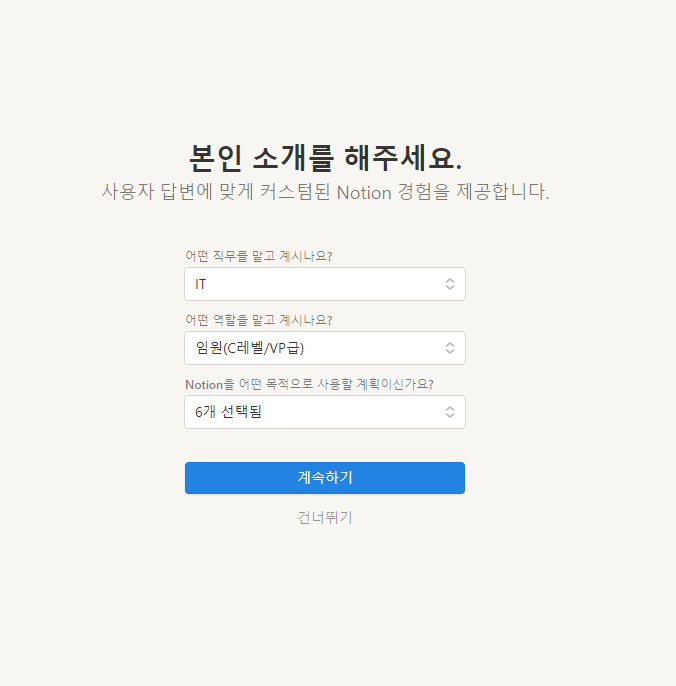Viewport: 676px width, 686px height.
Task: Click the subtitle about customized Notion experience
Action: point(325,192)
